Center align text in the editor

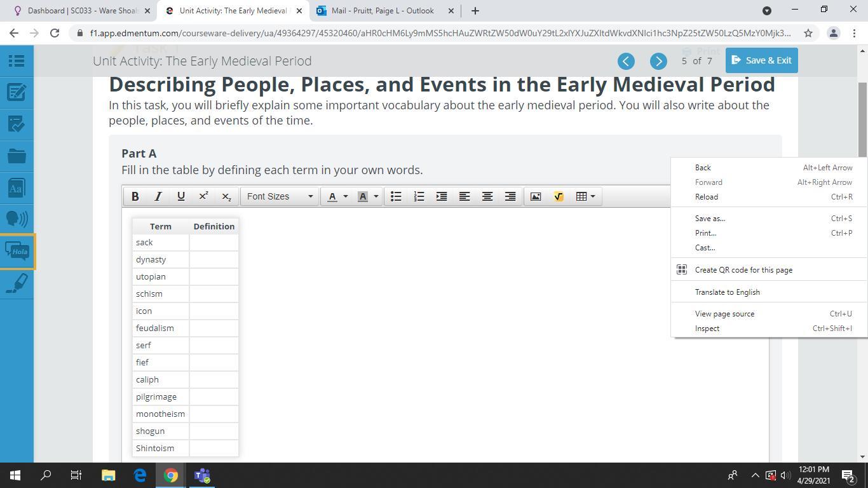click(487, 196)
